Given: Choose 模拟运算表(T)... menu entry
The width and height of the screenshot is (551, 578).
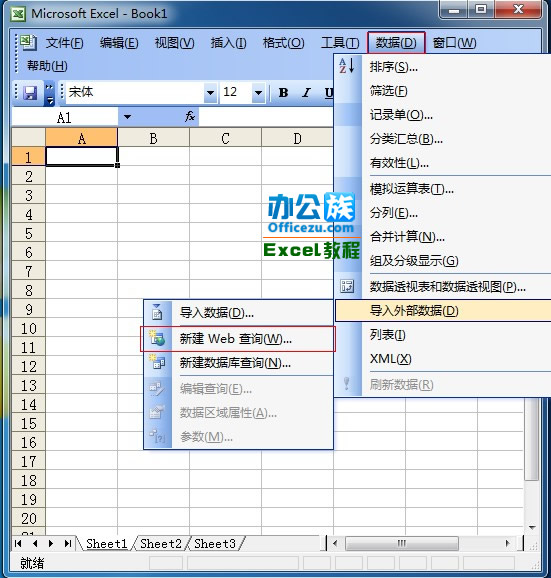Looking at the screenshot, I should tap(442, 189).
